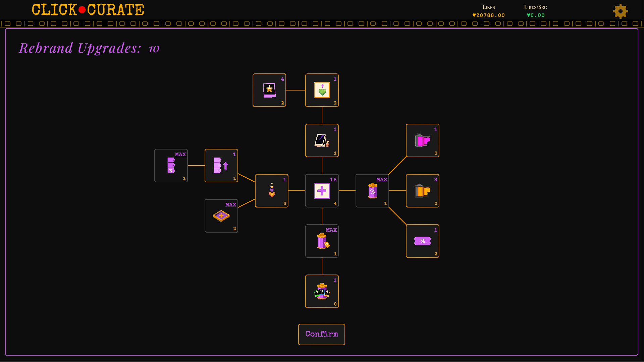
Task: Select the percent film canister upgrade
Action: click(x=372, y=191)
